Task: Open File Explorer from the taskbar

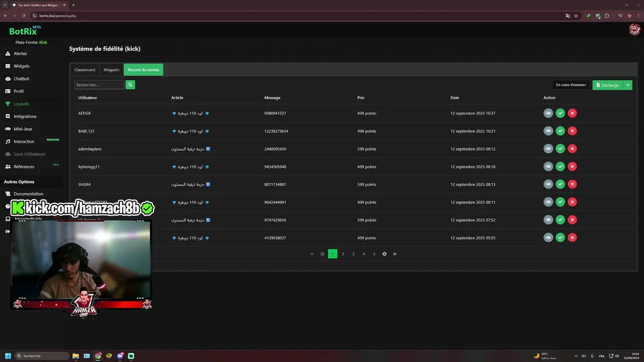Action: point(75,356)
